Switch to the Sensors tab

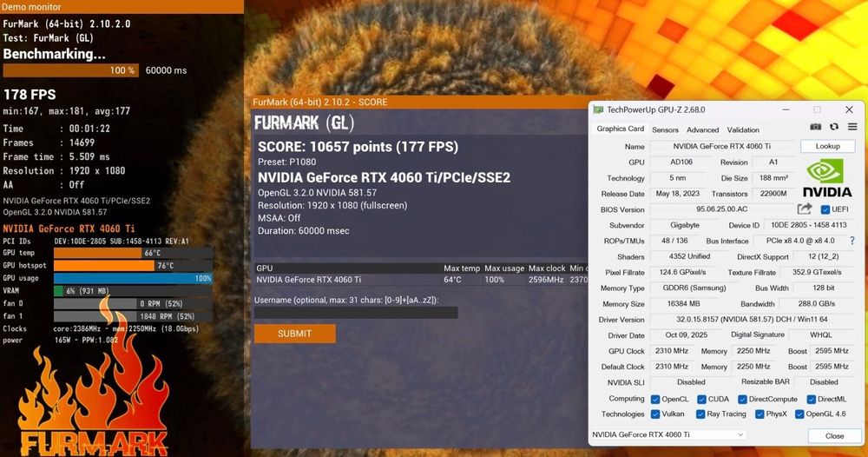(665, 129)
